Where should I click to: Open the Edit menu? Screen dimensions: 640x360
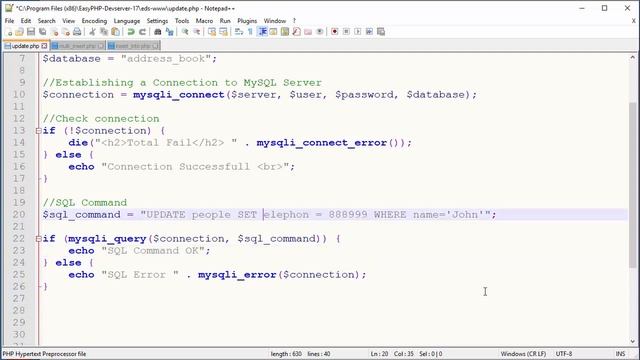[26, 21]
